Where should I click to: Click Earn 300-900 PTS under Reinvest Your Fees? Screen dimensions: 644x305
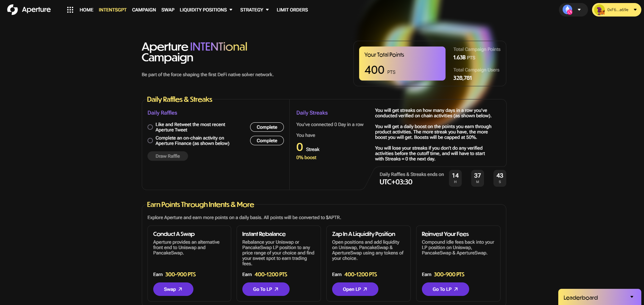click(x=443, y=274)
